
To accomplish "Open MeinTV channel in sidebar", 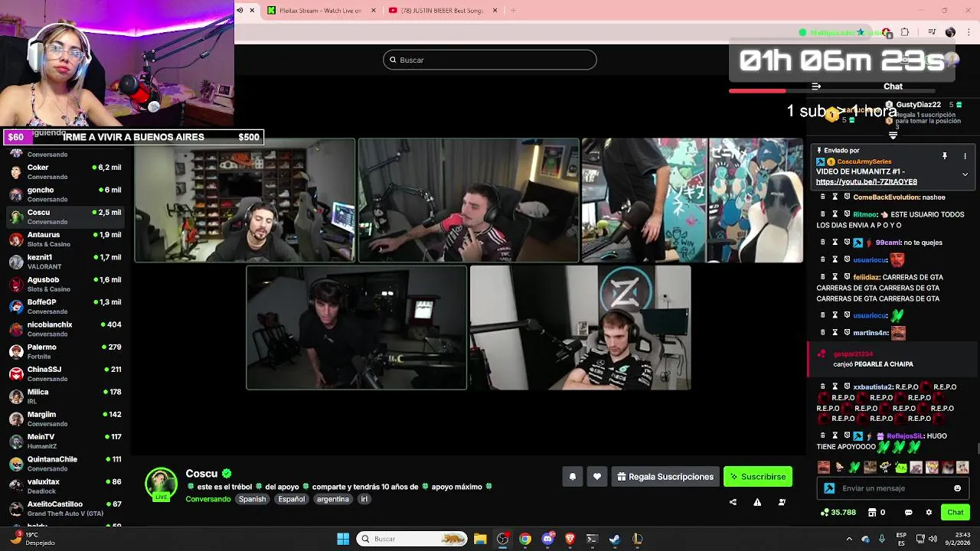I will pyautogui.click(x=66, y=441).
